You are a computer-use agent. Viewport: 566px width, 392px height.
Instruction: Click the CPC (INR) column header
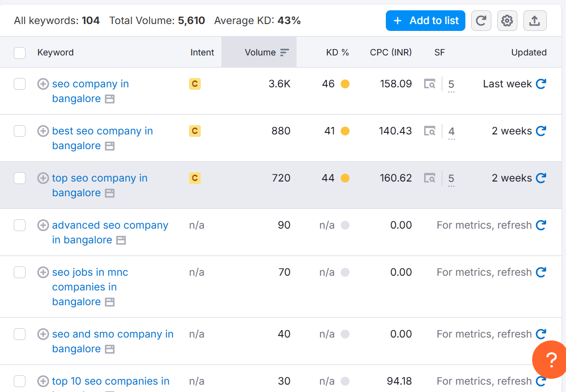tap(391, 52)
